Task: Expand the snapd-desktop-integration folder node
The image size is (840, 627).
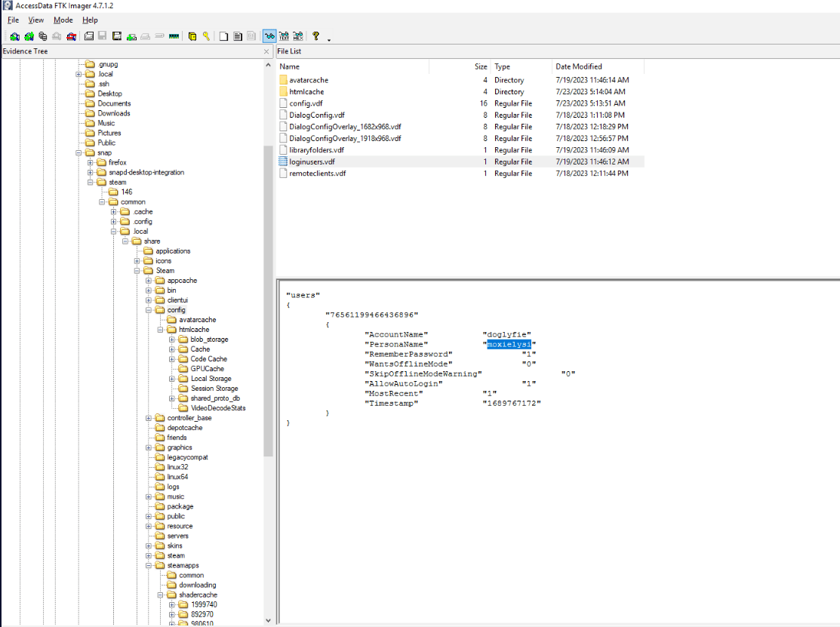Action: click(x=91, y=173)
